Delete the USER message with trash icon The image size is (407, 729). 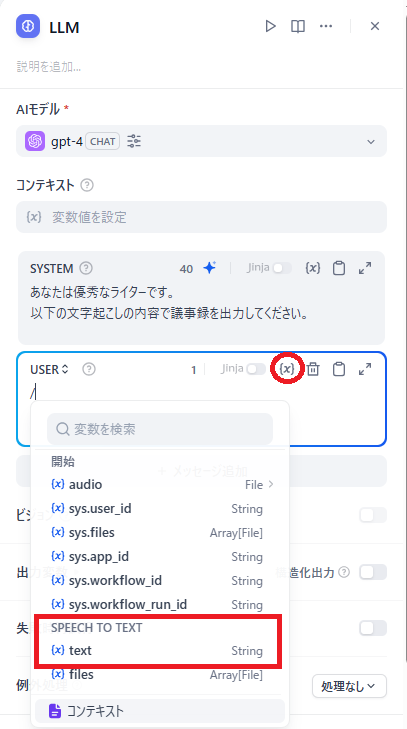[x=313, y=369]
